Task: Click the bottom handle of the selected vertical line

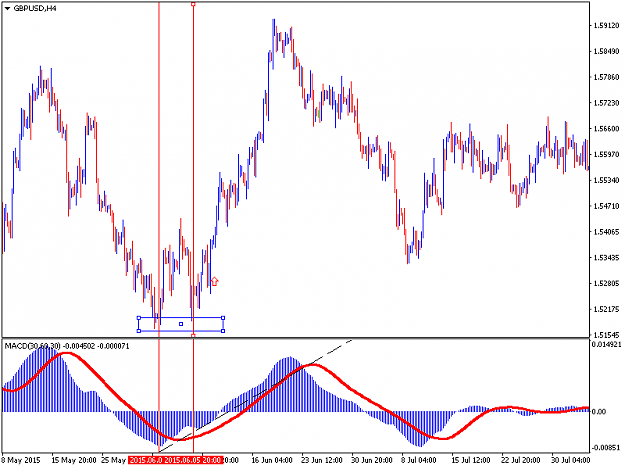Action: 193,336
